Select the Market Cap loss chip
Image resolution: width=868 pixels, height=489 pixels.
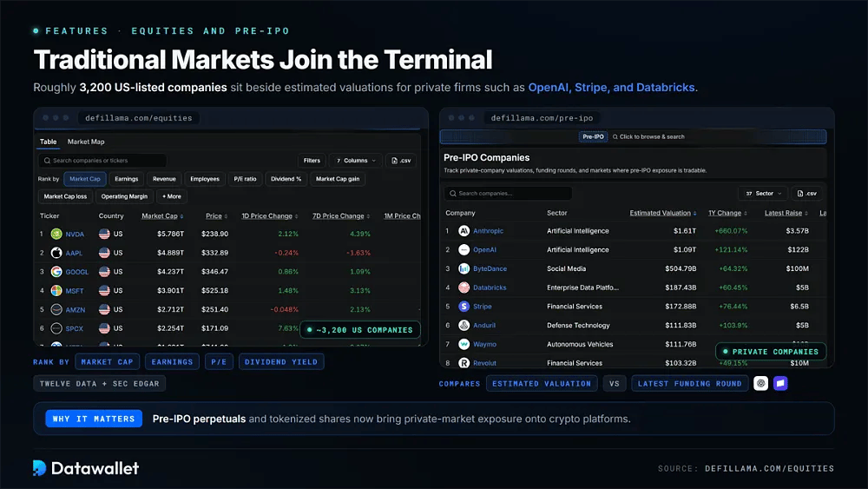click(65, 196)
